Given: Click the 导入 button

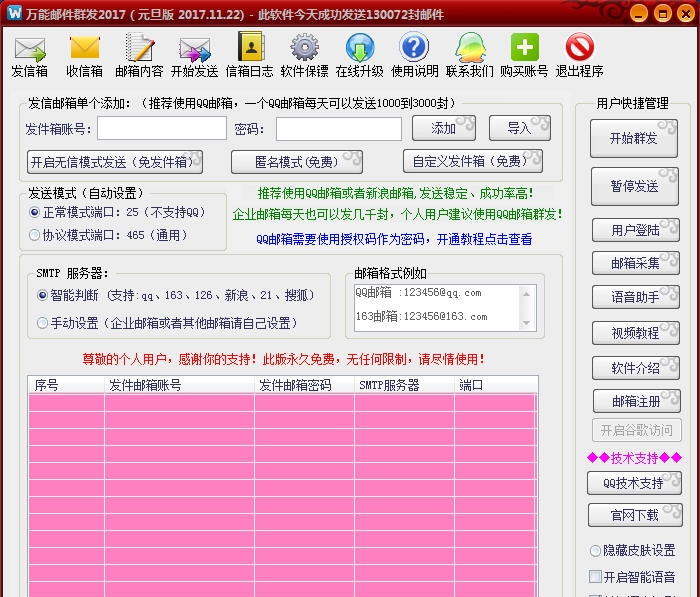Looking at the screenshot, I should coord(520,128).
